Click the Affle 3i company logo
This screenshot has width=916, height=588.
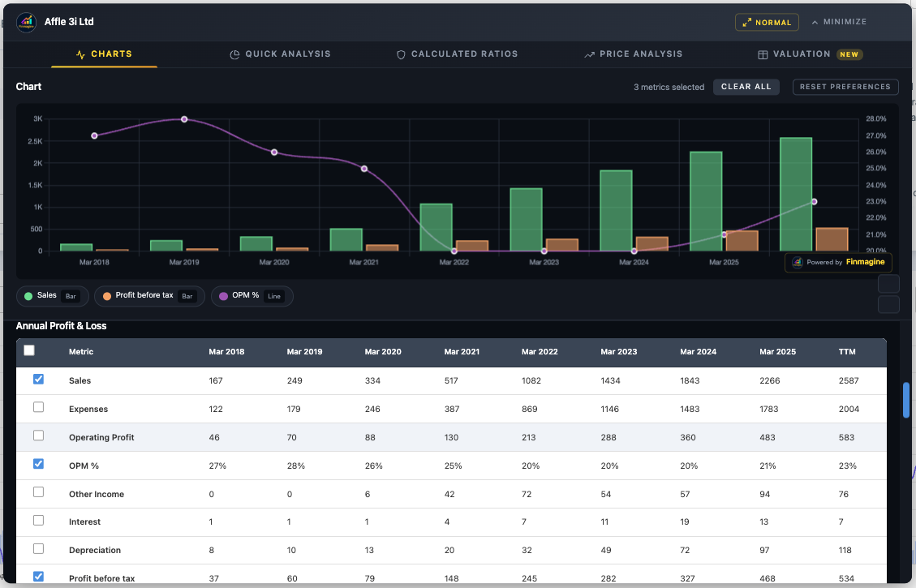(x=26, y=22)
